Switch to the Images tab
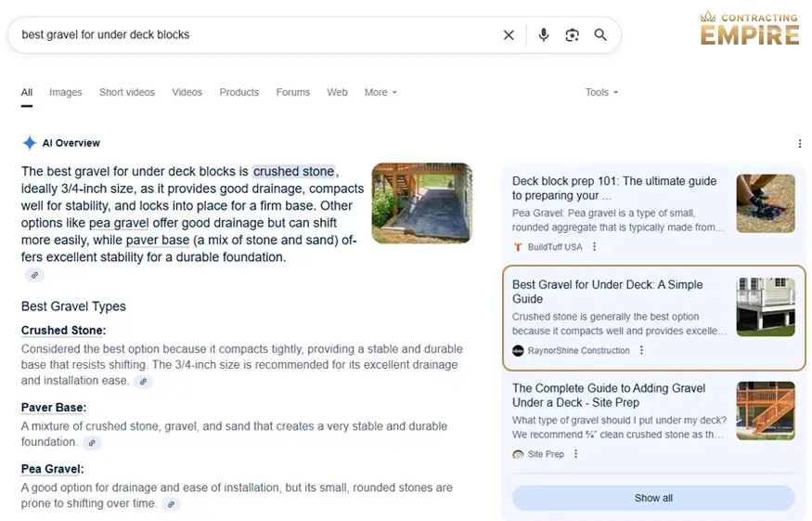This screenshot has width=812, height=521. click(65, 92)
